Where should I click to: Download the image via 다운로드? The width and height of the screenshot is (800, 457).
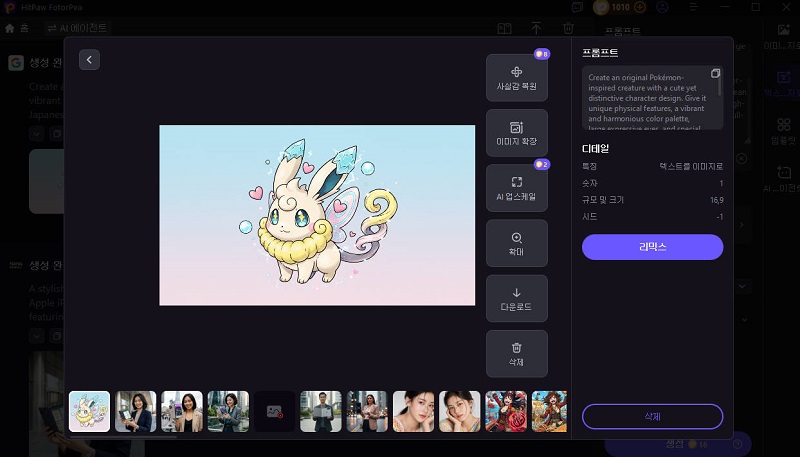pyautogui.click(x=517, y=298)
